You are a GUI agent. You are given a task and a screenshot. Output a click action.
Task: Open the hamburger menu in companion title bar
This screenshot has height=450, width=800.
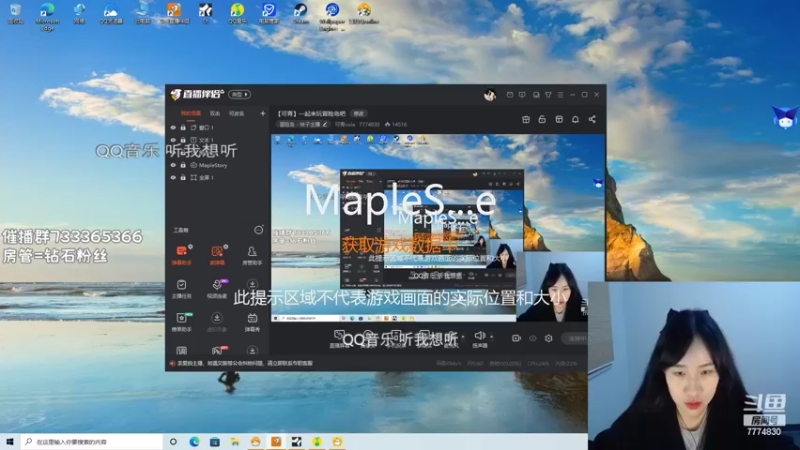pyautogui.click(x=560, y=95)
